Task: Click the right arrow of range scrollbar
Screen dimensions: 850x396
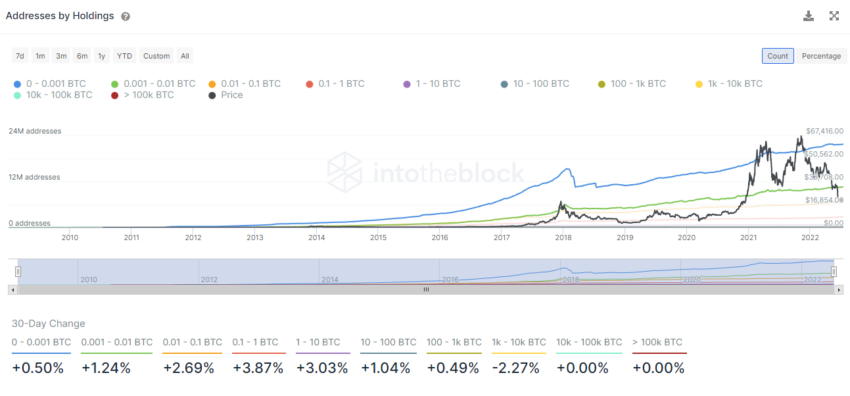Action: pyautogui.click(x=839, y=290)
